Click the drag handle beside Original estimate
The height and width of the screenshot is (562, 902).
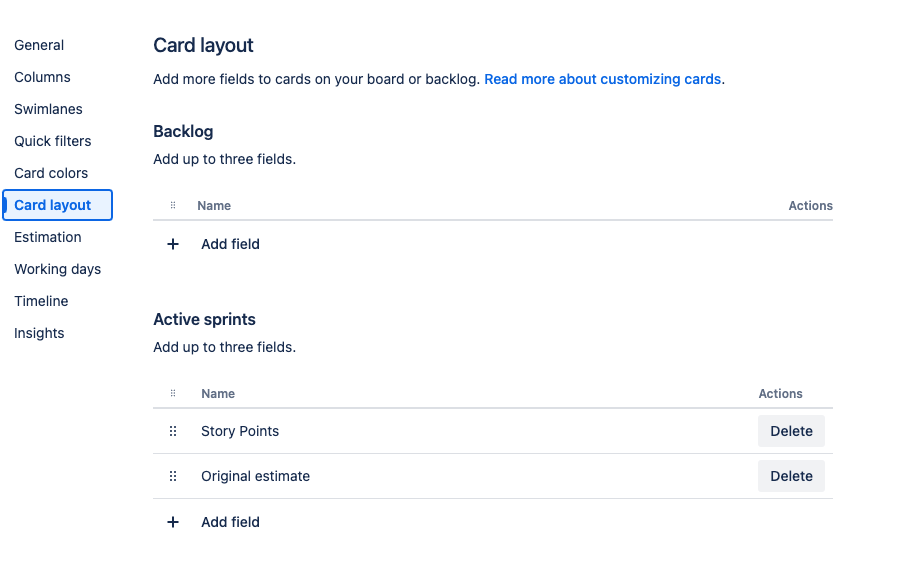coord(173,476)
